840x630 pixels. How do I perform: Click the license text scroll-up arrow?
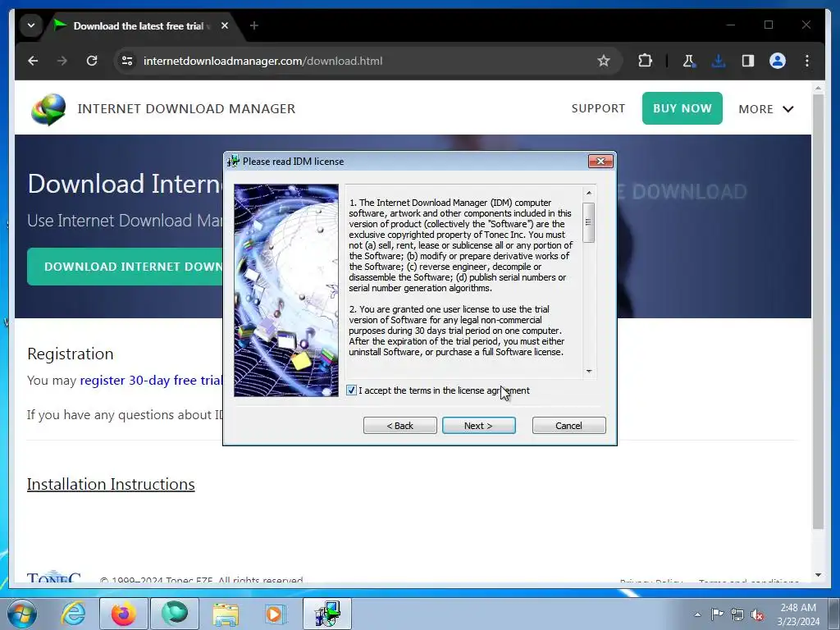(x=589, y=193)
